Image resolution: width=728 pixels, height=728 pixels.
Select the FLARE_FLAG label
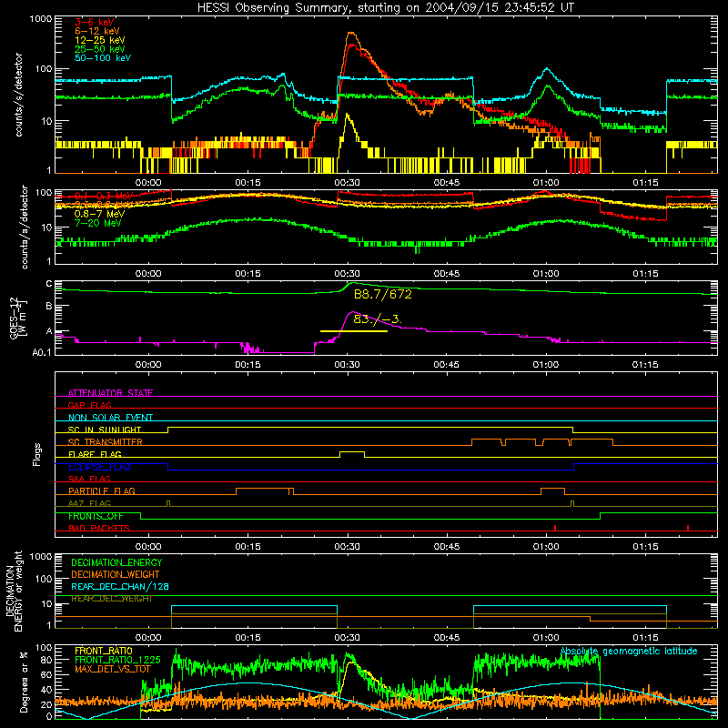click(95, 454)
